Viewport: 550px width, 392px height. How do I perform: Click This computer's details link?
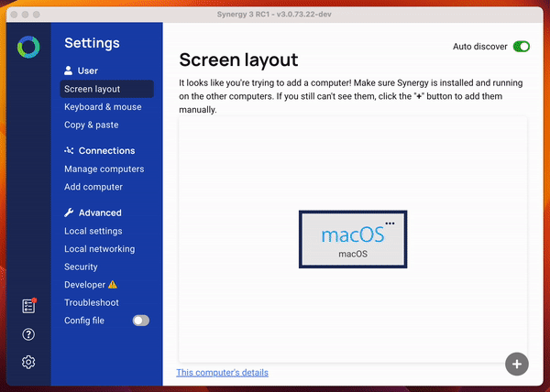coord(223,373)
